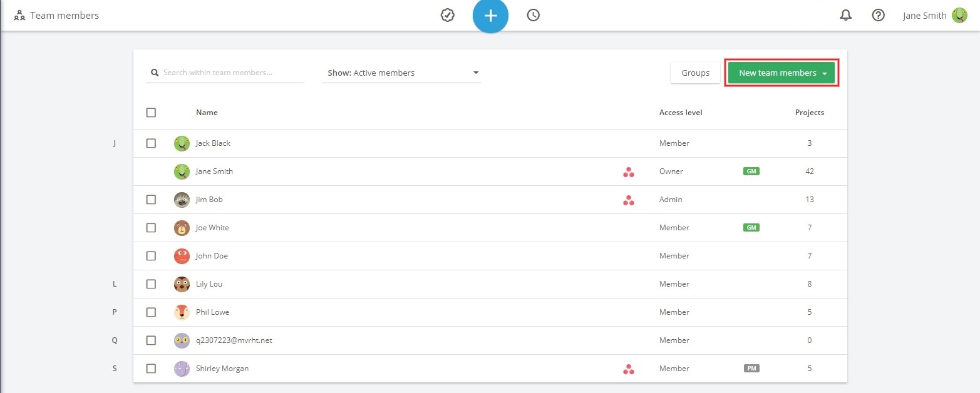Click the blue plus add button
This screenshot has height=393, width=980.
[490, 15]
